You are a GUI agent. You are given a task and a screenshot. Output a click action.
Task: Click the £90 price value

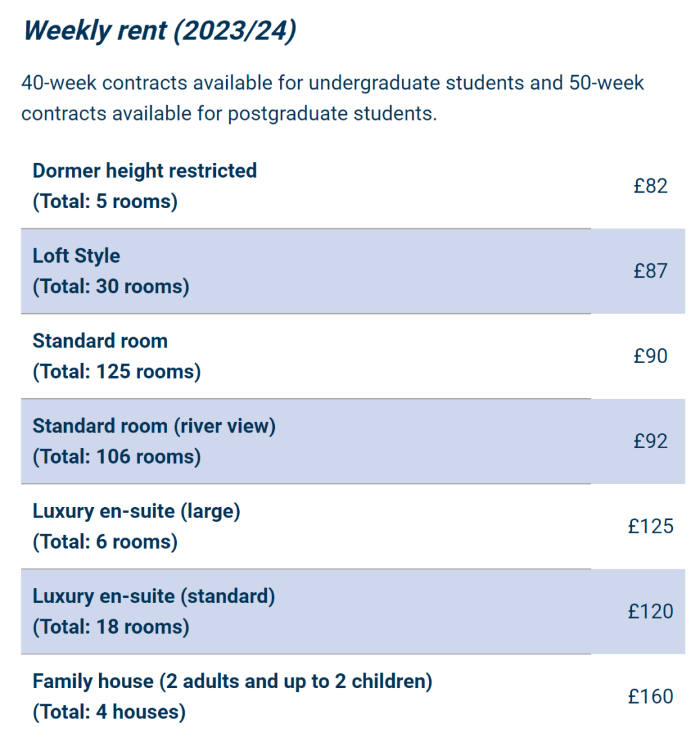[x=650, y=356]
